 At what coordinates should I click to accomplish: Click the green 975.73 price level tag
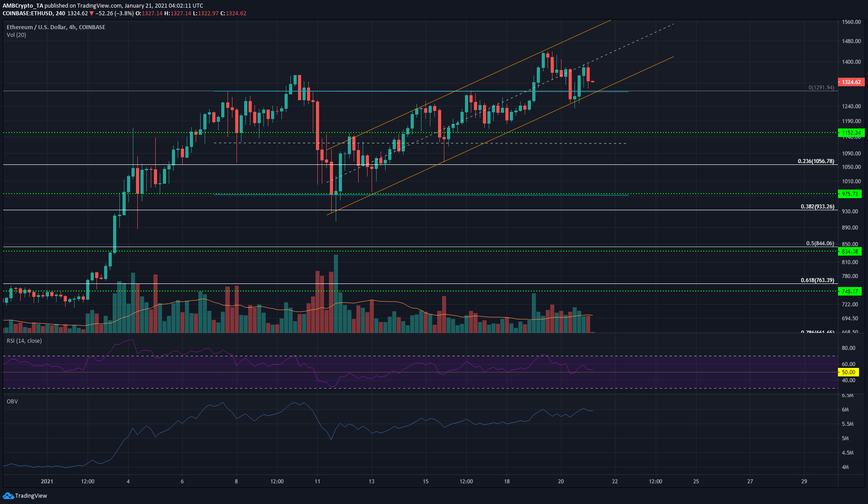click(850, 194)
